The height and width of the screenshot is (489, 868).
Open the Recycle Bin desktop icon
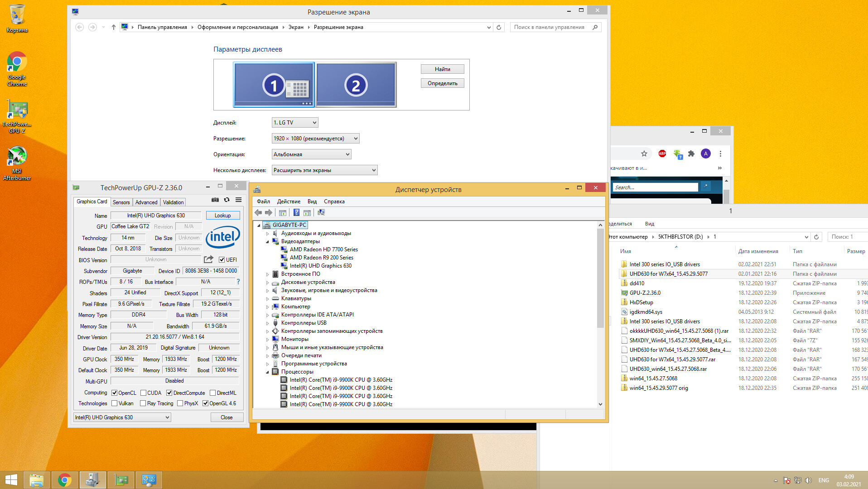tap(17, 19)
